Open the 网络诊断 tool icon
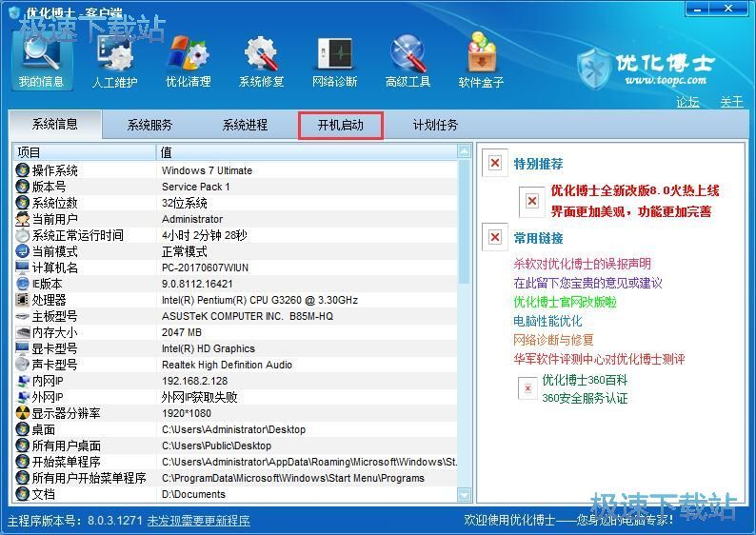The height and width of the screenshot is (535, 756). click(334, 60)
